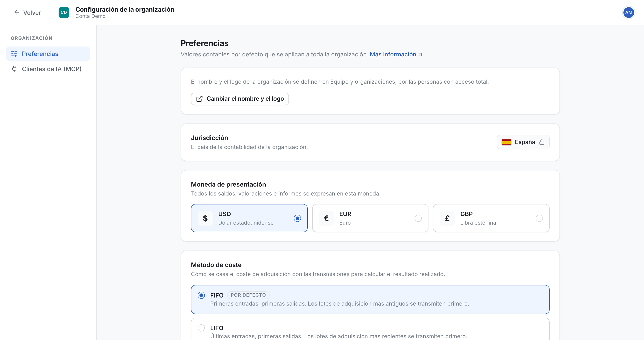Select the FIFO cost method radio
Screen dimensions: 644x340
(201, 295)
